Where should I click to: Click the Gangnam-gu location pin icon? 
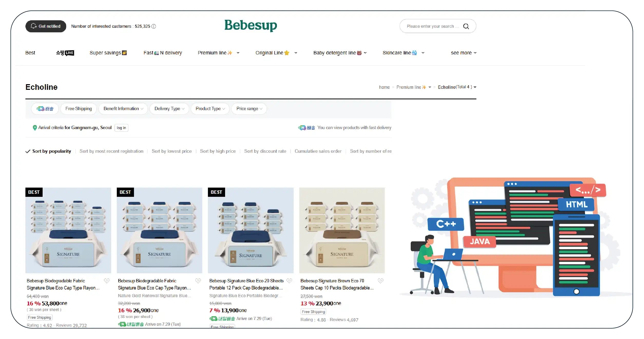point(35,128)
